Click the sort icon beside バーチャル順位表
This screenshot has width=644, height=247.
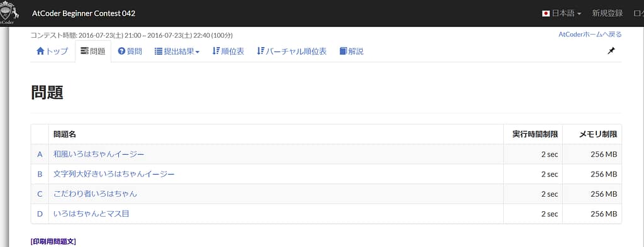(260, 52)
